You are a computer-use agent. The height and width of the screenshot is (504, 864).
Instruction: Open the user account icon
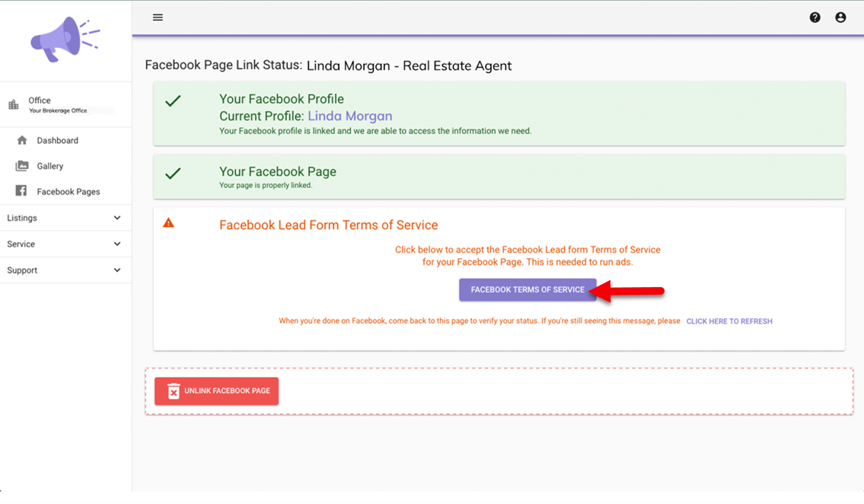click(x=840, y=18)
